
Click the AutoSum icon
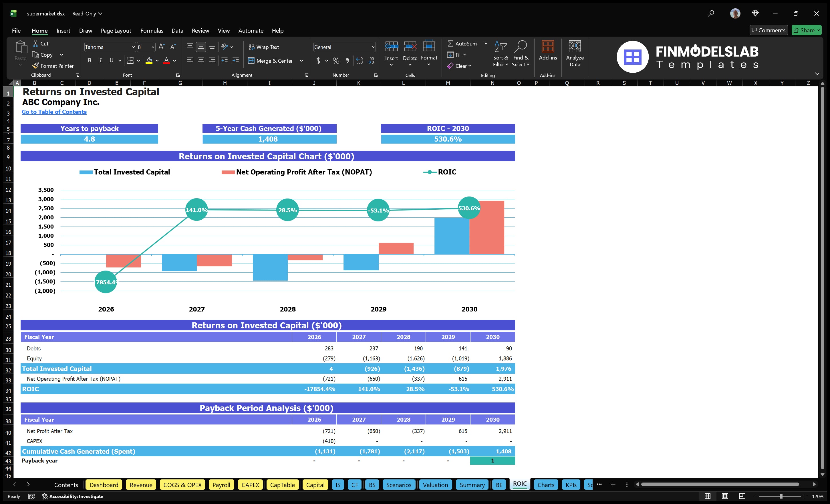(x=451, y=43)
